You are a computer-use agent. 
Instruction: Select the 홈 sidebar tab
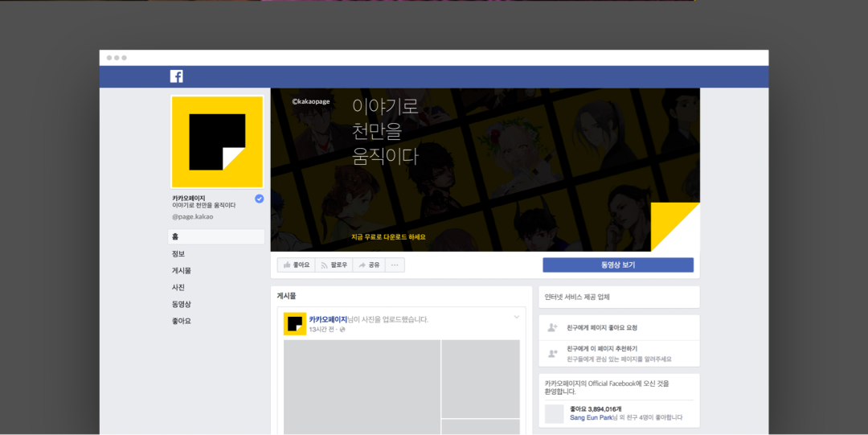pos(216,236)
